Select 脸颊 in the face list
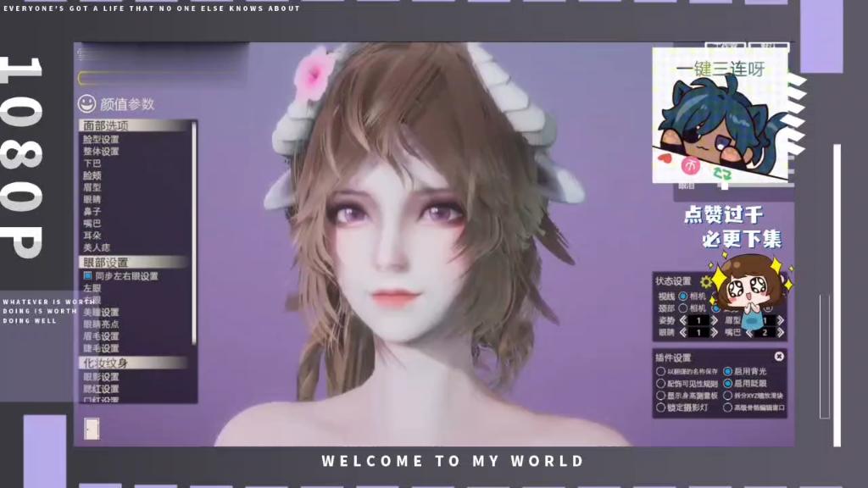Viewport: 868px width, 488px height. [x=92, y=176]
